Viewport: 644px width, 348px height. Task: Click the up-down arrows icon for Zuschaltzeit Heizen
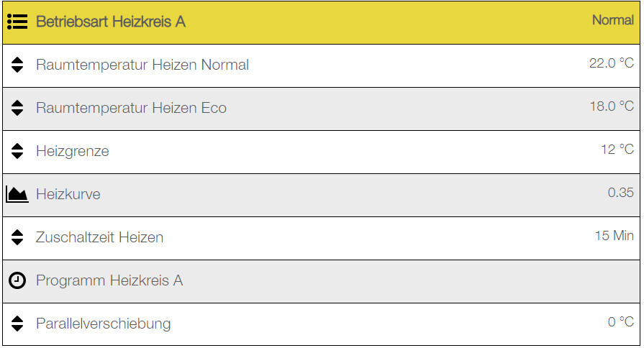click(18, 237)
